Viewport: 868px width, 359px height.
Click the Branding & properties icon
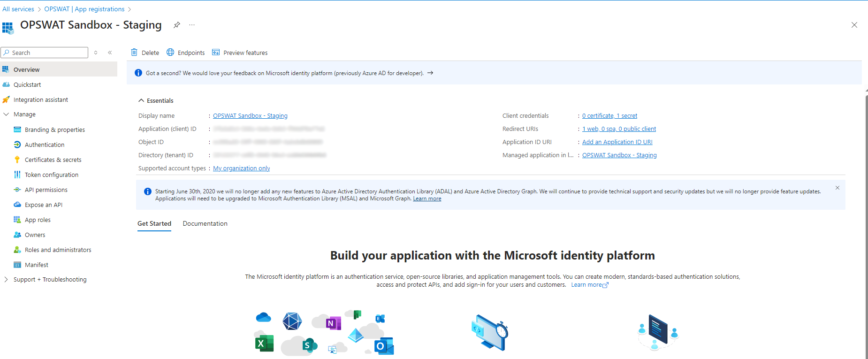17,130
